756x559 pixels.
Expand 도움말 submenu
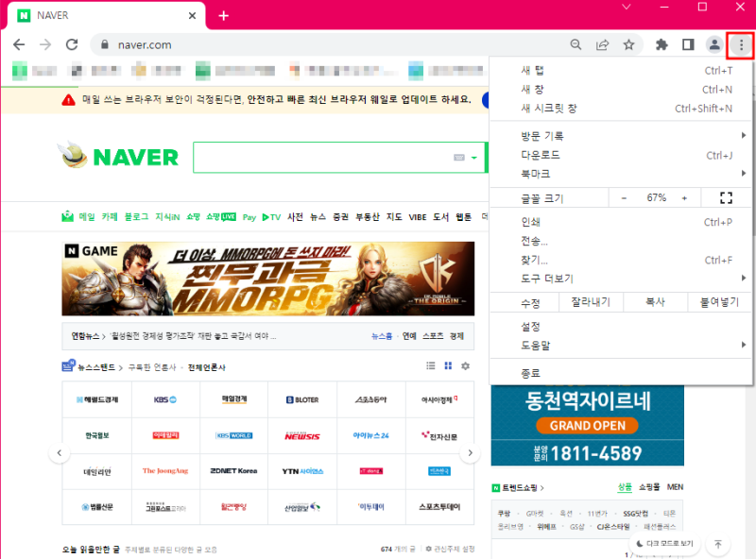[x=621, y=345]
